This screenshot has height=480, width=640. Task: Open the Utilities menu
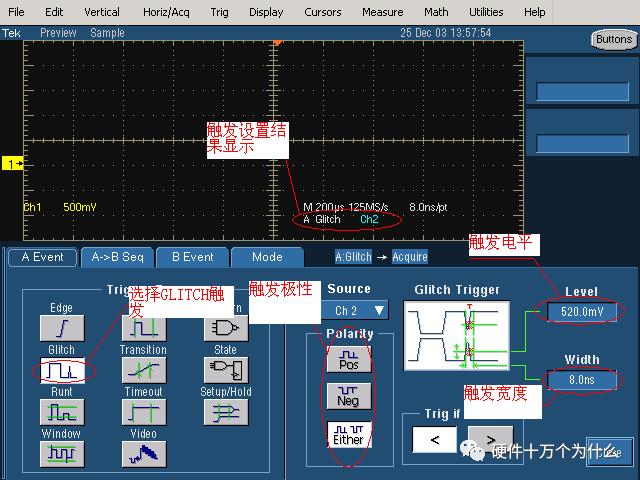point(486,12)
